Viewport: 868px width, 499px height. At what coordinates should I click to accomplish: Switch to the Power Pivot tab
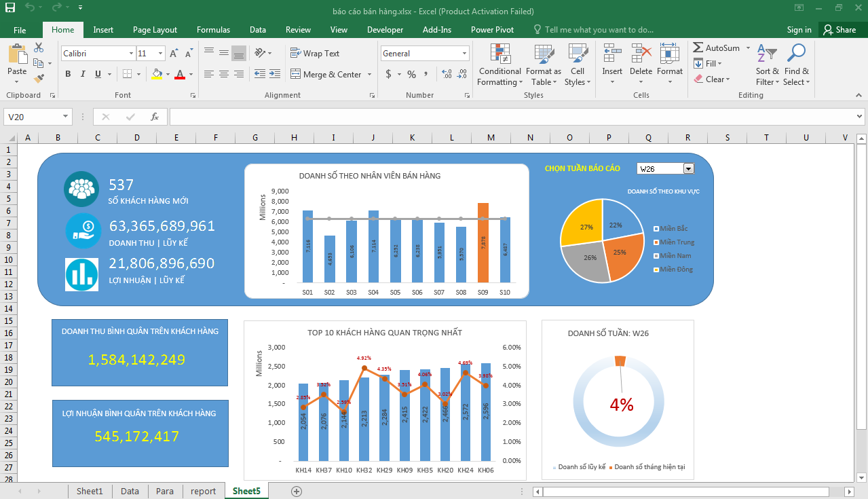tap(492, 30)
